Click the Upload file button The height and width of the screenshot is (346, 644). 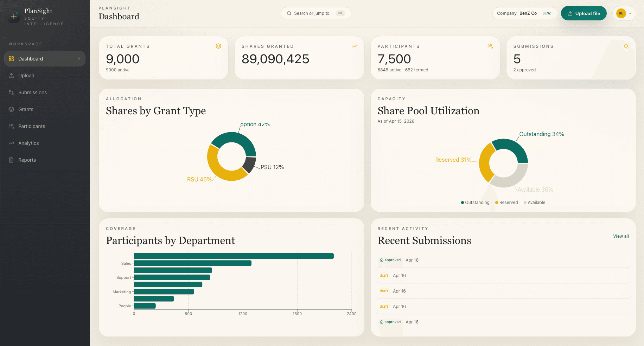point(584,13)
